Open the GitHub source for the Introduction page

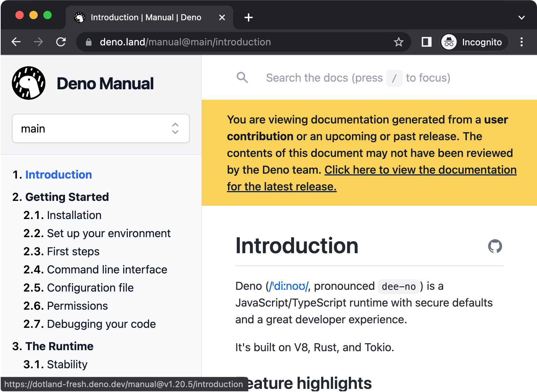coord(495,246)
